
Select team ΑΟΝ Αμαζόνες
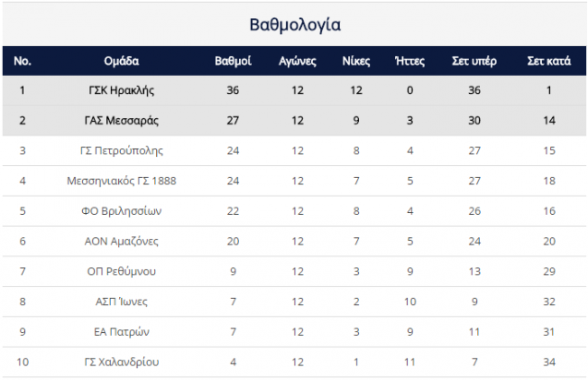pyautogui.click(x=122, y=241)
